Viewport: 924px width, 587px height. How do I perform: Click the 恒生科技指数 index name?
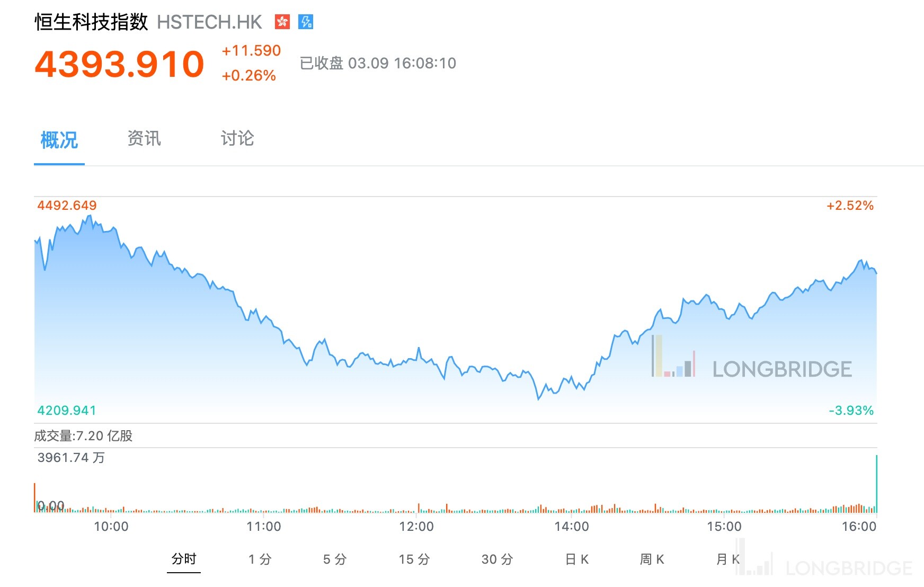pyautogui.click(x=91, y=22)
